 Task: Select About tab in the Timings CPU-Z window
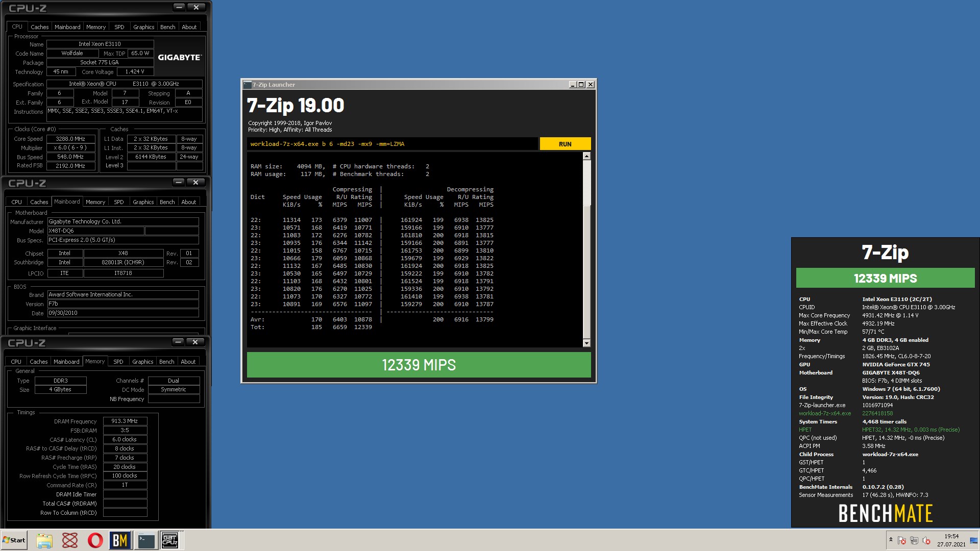(188, 362)
